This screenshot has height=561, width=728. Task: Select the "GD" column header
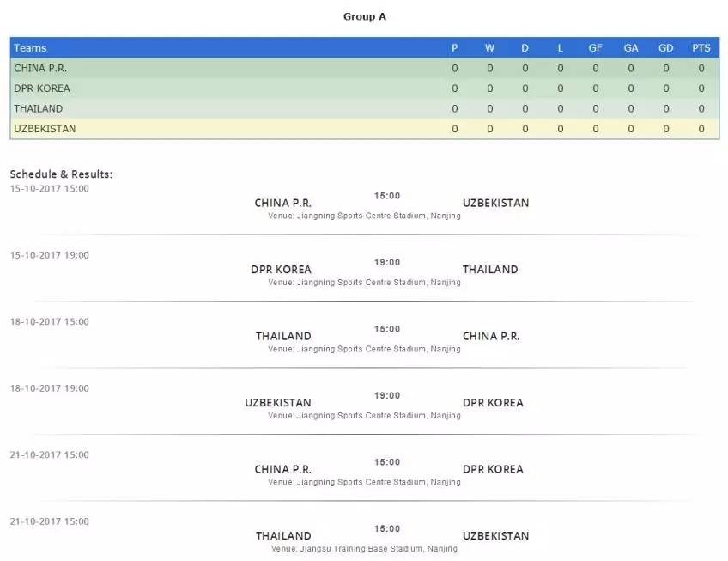click(666, 48)
